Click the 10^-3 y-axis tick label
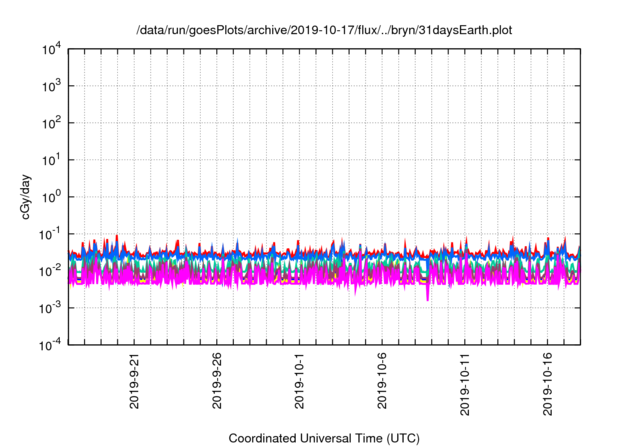 49,307
